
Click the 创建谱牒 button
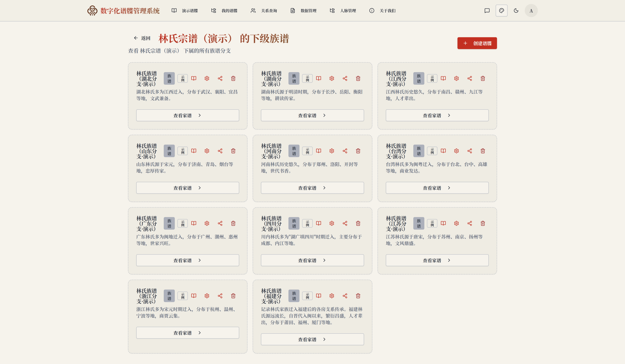point(477,43)
